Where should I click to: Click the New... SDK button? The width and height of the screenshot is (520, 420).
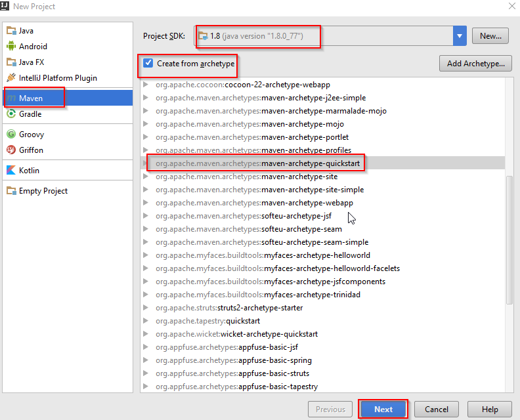[x=490, y=36]
